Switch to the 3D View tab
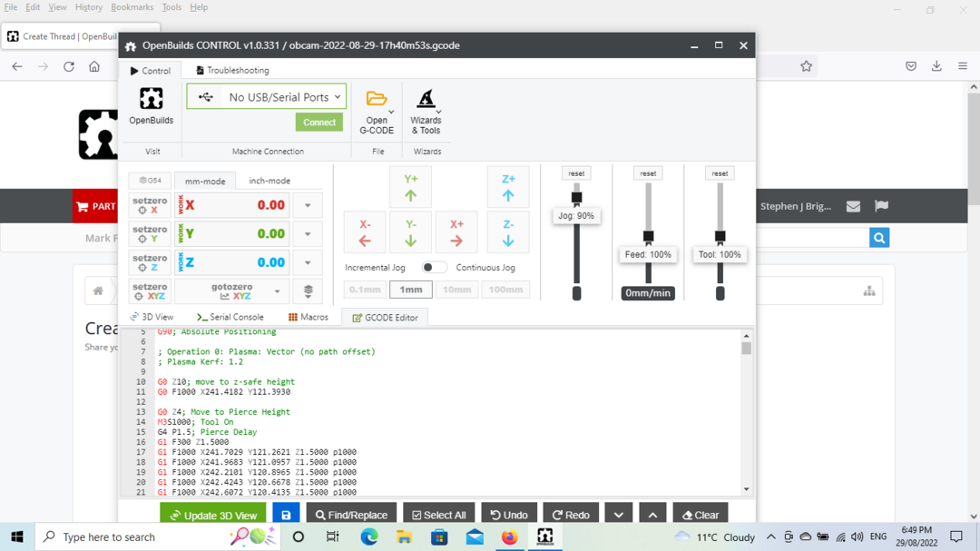 tap(152, 317)
